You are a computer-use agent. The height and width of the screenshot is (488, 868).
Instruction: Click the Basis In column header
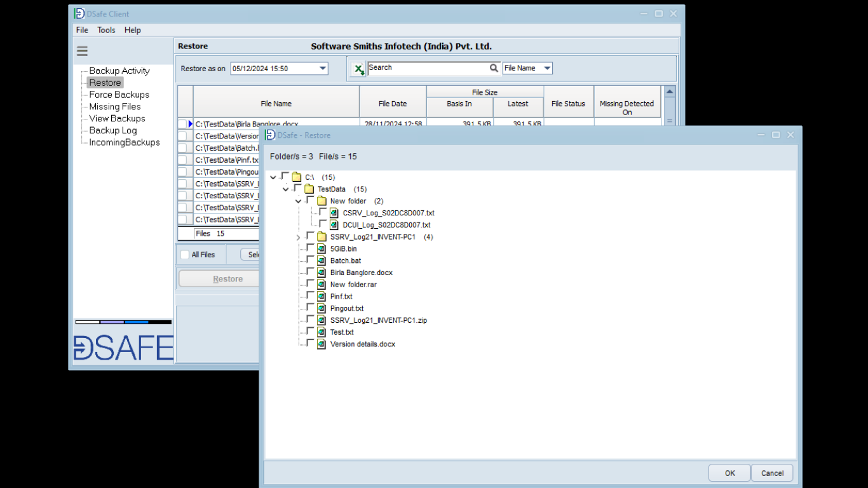click(459, 108)
